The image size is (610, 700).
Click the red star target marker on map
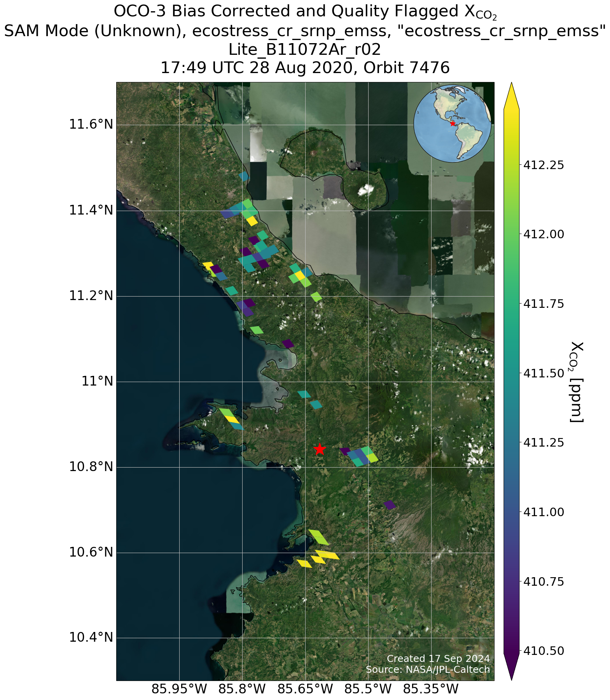tap(319, 449)
